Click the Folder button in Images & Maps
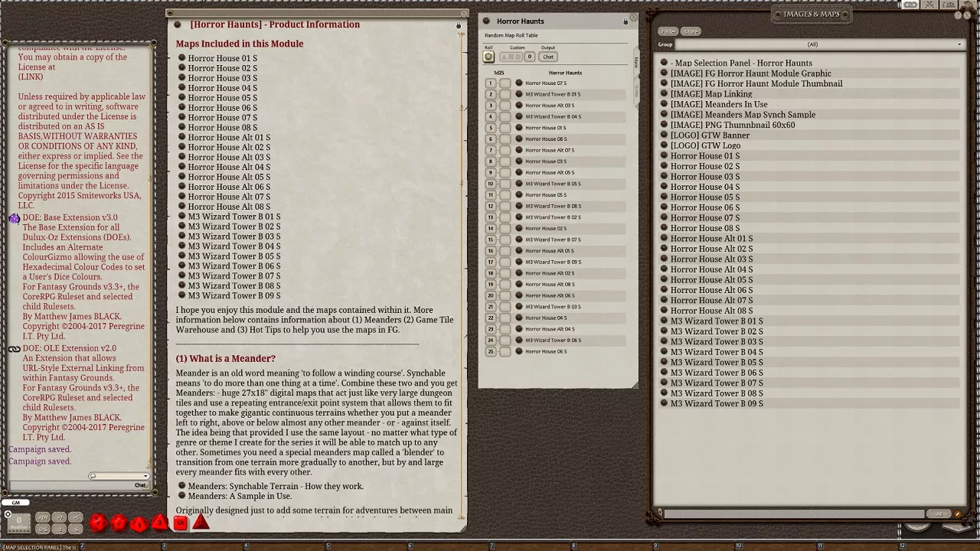This screenshot has width=980, height=551. [668, 31]
